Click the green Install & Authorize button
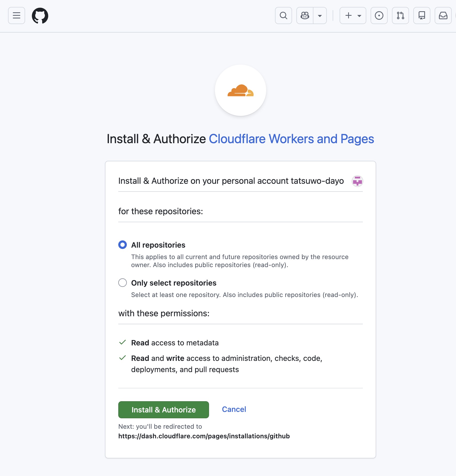This screenshot has height=476, width=456. point(164,410)
